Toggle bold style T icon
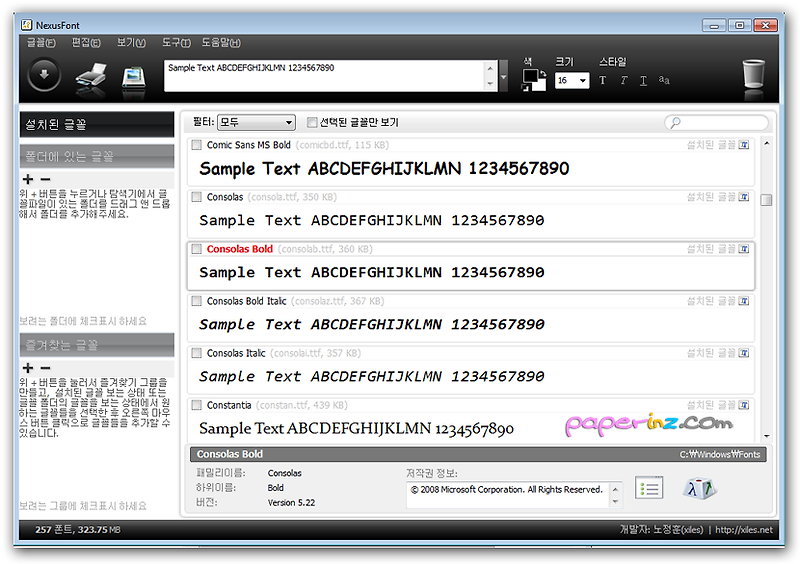Screen dimensions: 800x564 603,80
